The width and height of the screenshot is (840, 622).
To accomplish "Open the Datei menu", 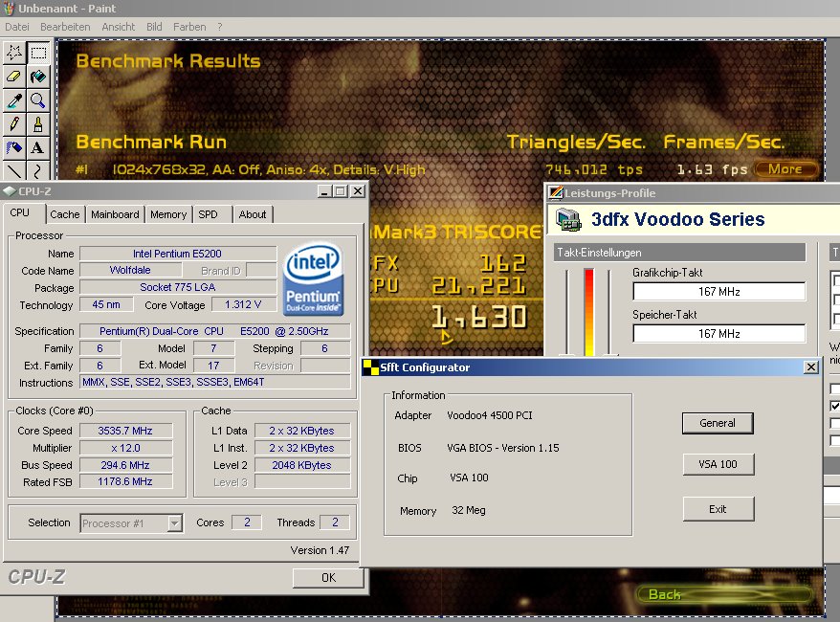I will [17, 27].
